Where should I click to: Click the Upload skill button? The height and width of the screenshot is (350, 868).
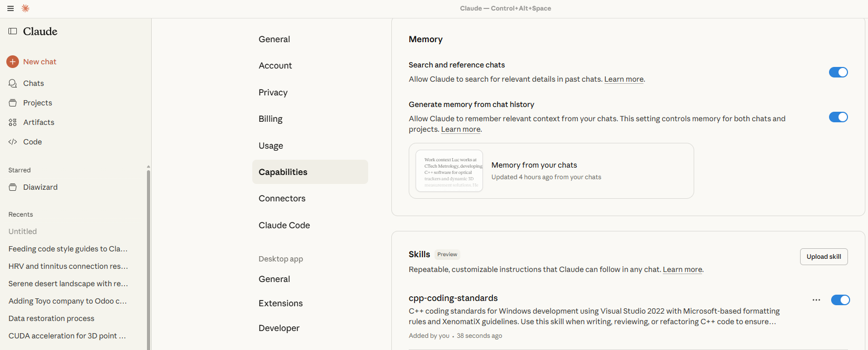pyautogui.click(x=824, y=257)
